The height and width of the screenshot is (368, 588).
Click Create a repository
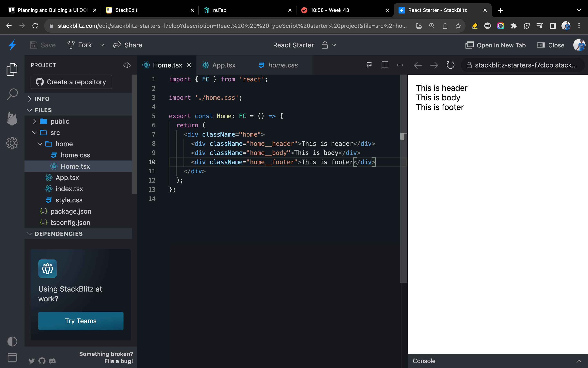click(71, 82)
